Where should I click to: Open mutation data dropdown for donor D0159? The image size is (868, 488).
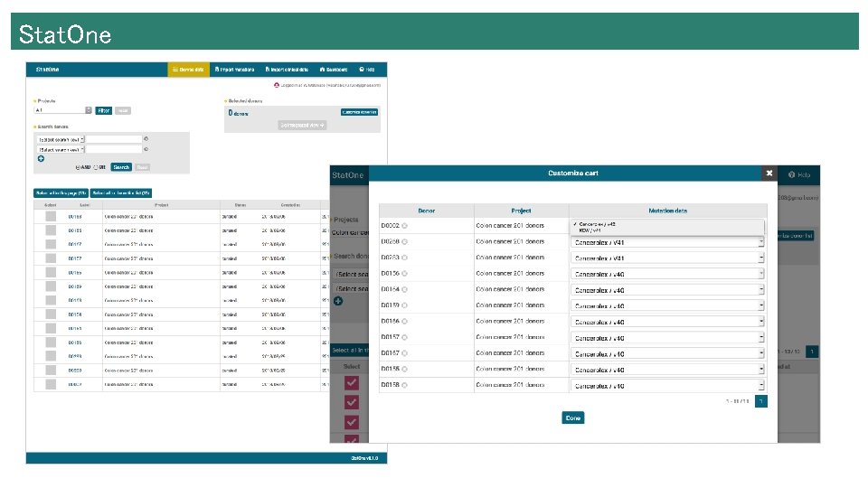point(667,306)
